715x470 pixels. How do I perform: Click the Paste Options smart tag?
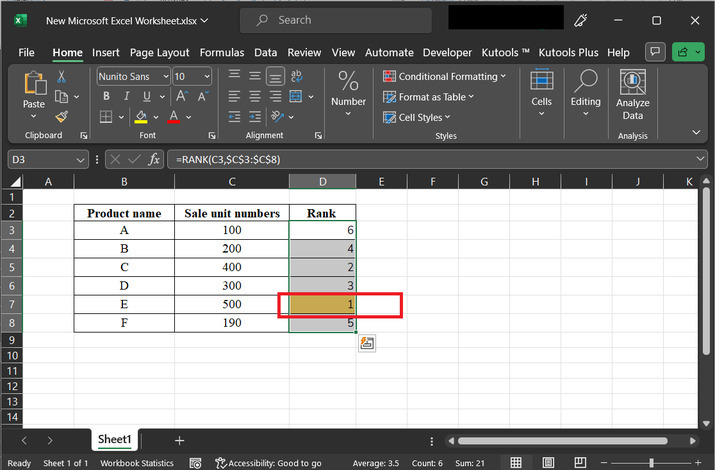[x=367, y=343]
